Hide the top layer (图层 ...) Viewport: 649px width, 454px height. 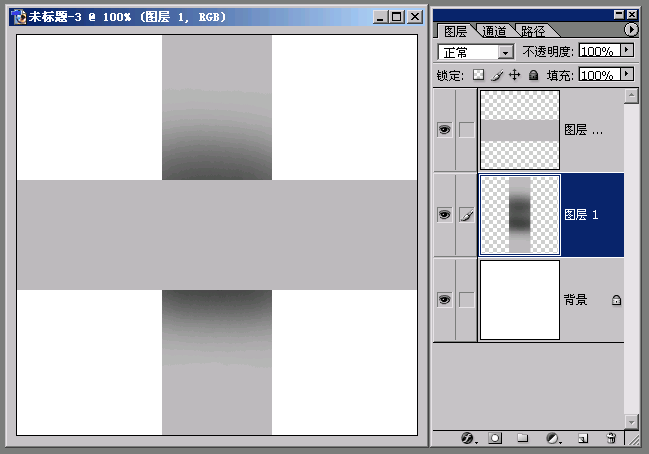(x=445, y=130)
